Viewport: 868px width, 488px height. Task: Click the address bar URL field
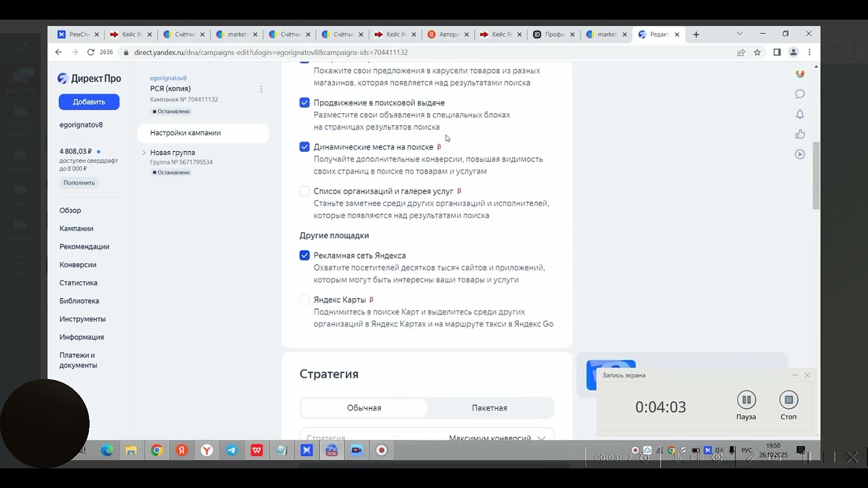pos(427,52)
